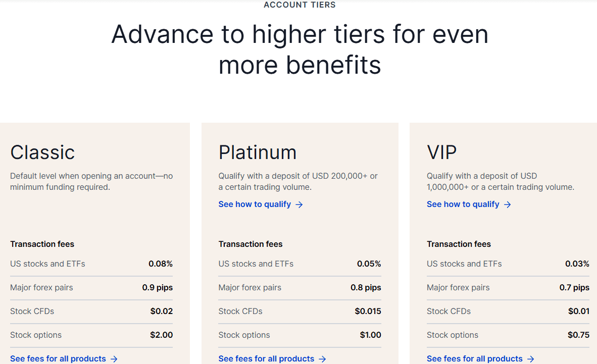Click the Transaction fees label in the VIP card

click(x=459, y=244)
